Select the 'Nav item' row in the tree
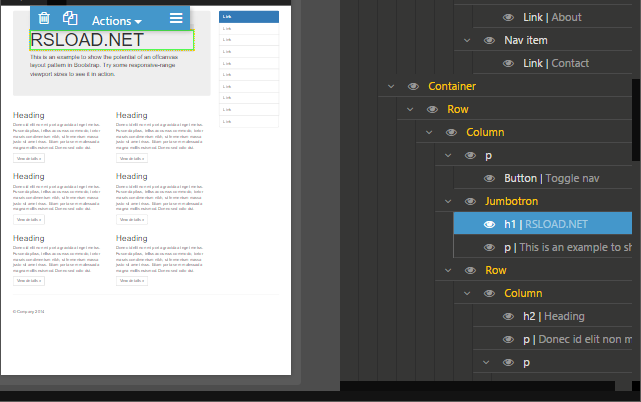641x402 pixels. [525, 40]
